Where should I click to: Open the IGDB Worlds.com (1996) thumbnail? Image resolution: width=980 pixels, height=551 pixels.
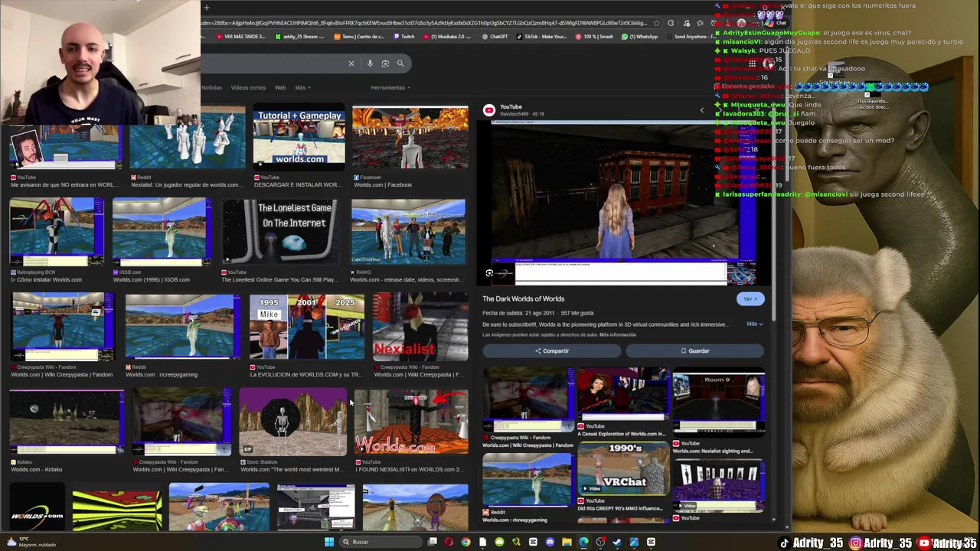(162, 233)
